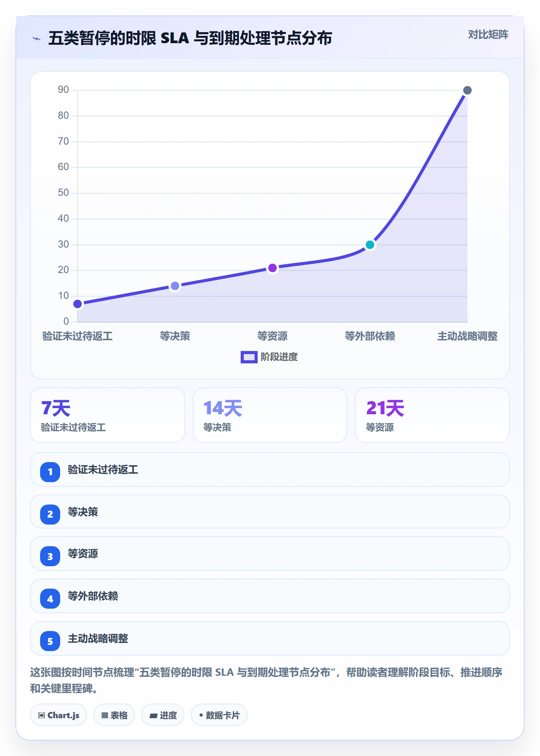Viewport: 540px width, 756px height.
Task: Click the y-axis value 50
Action: coord(63,192)
